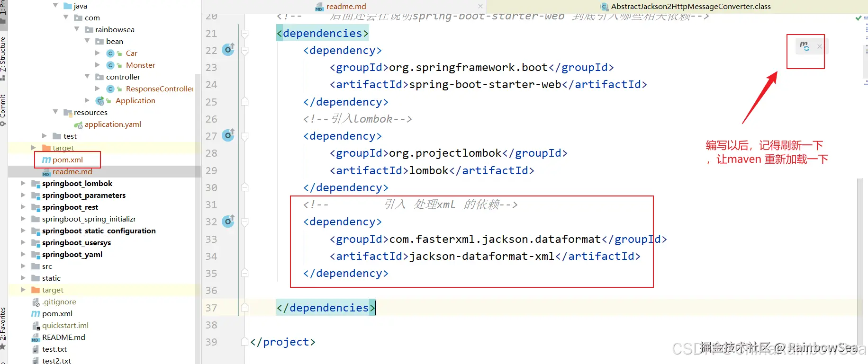This screenshot has height=364, width=868.
Task: Click the Maven icon of bottom pom.xml
Action: coord(36,314)
